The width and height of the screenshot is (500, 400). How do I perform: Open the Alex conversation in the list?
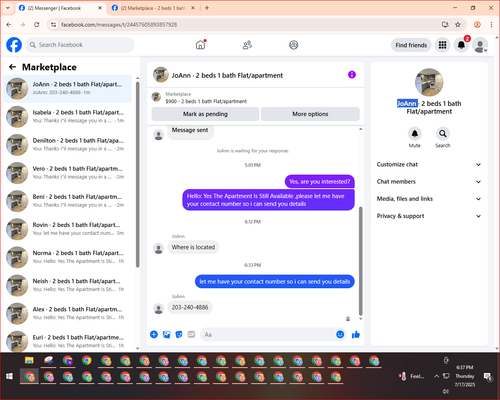[67, 313]
